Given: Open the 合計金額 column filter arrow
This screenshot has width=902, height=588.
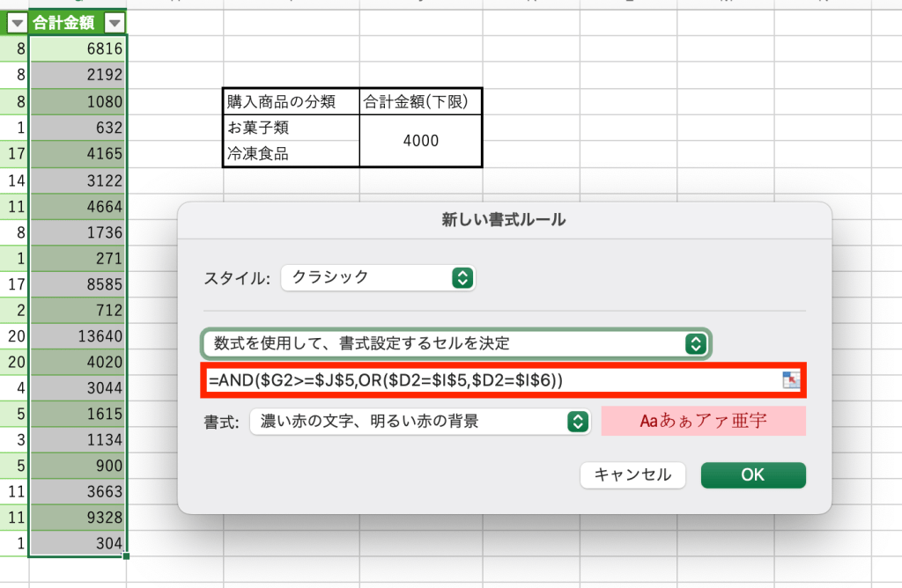Looking at the screenshot, I should 114,24.
